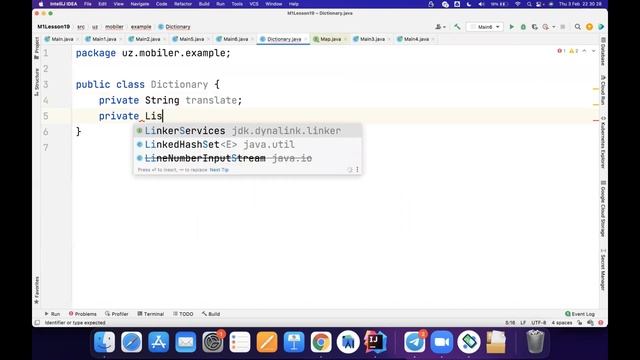Open the Build tool window
The image size is (640, 360).
click(211, 314)
